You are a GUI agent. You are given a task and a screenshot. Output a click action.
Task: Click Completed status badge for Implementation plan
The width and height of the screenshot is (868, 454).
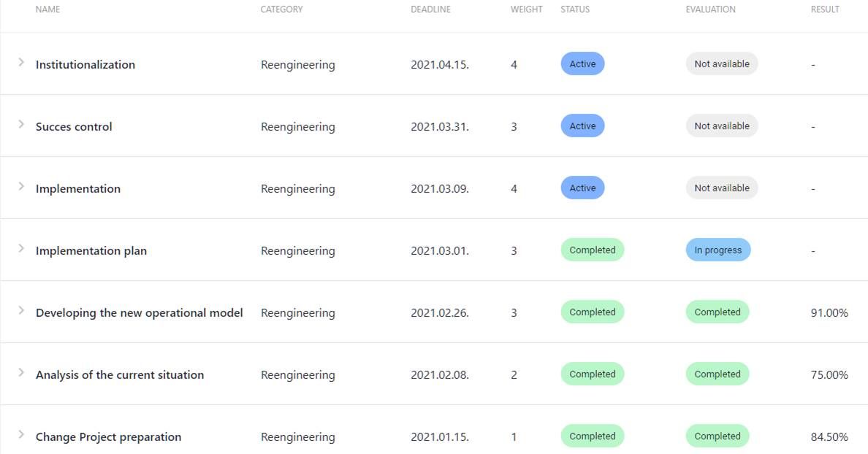(x=592, y=250)
